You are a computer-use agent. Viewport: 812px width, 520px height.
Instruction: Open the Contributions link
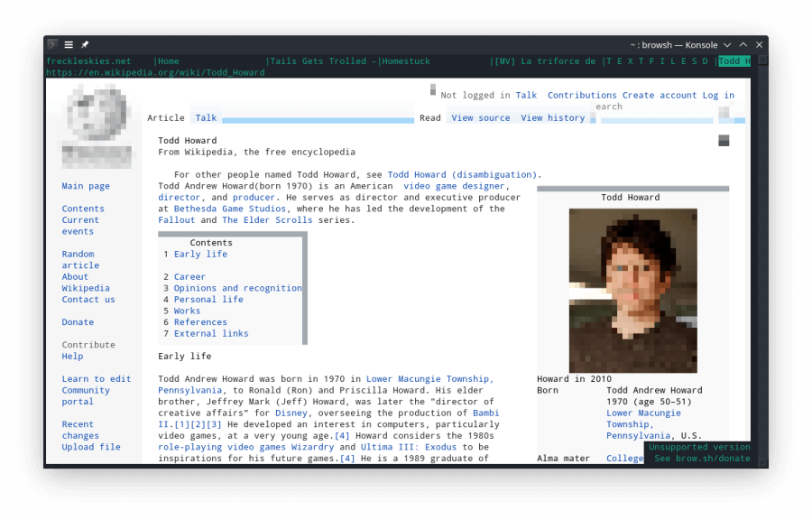[582, 96]
